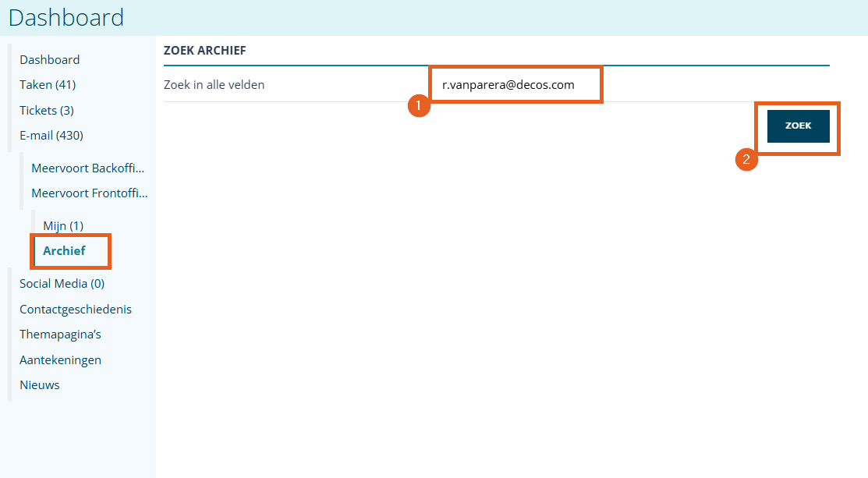Viewport: 868px width, 478px height.
Task: Open Nieuws in the sidebar
Action: pos(39,385)
